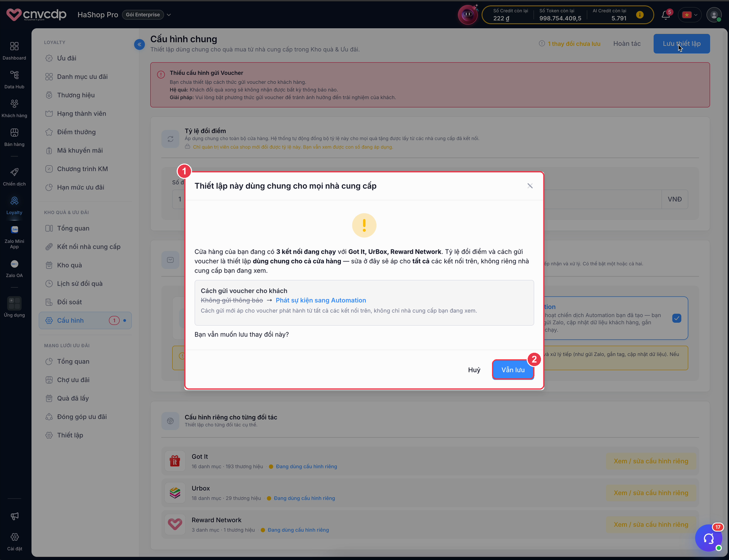Screen dimensions: 729x560
Task: Cancel the dialog with Huỷ
Action: pos(474,370)
